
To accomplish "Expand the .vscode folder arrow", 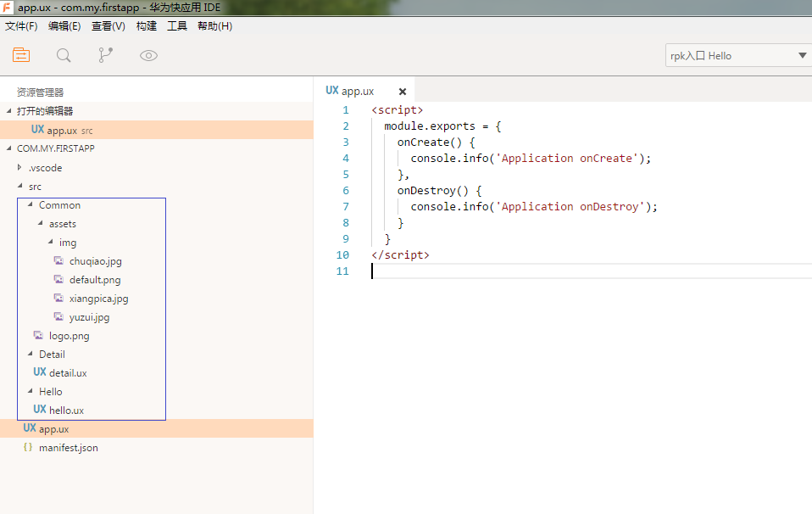I will tap(19, 167).
